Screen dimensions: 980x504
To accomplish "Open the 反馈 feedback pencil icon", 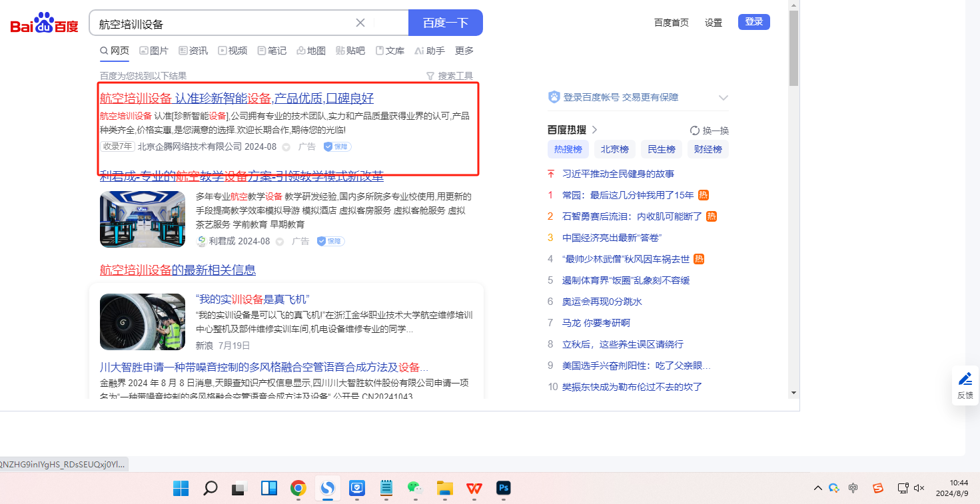I will (x=965, y=379).
